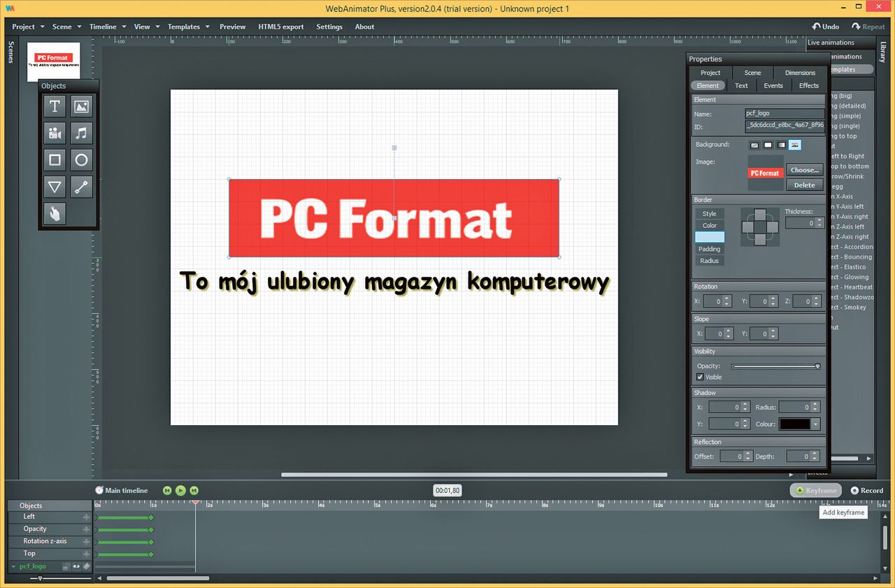Edit the element Name field pcf_logo

785,113
